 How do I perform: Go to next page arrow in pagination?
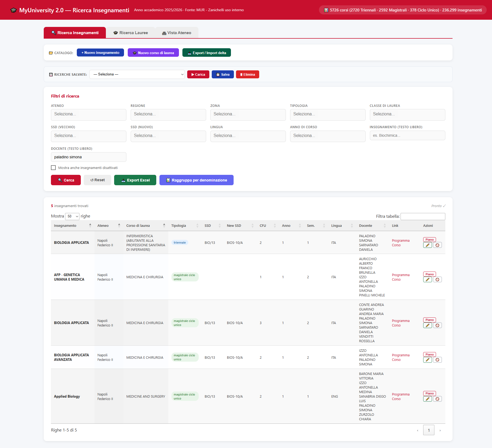pos(440,430)
